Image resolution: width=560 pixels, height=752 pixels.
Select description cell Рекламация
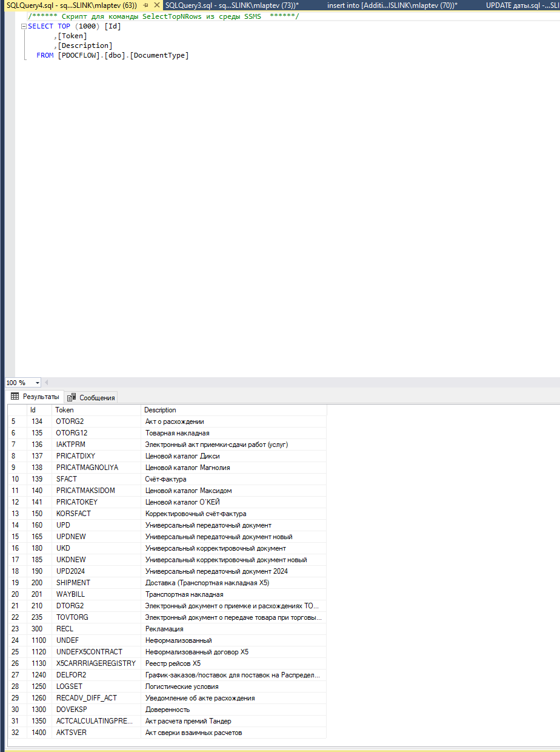coord(234,629)
